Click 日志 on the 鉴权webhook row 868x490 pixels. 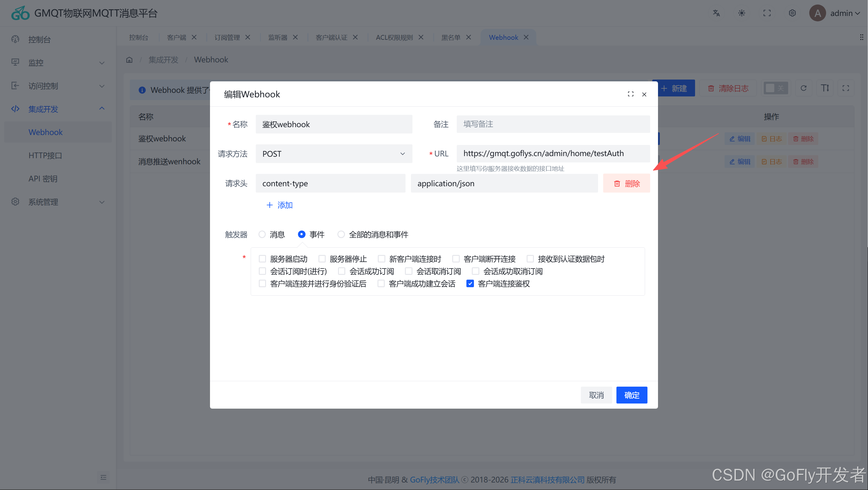pos(772,139)
